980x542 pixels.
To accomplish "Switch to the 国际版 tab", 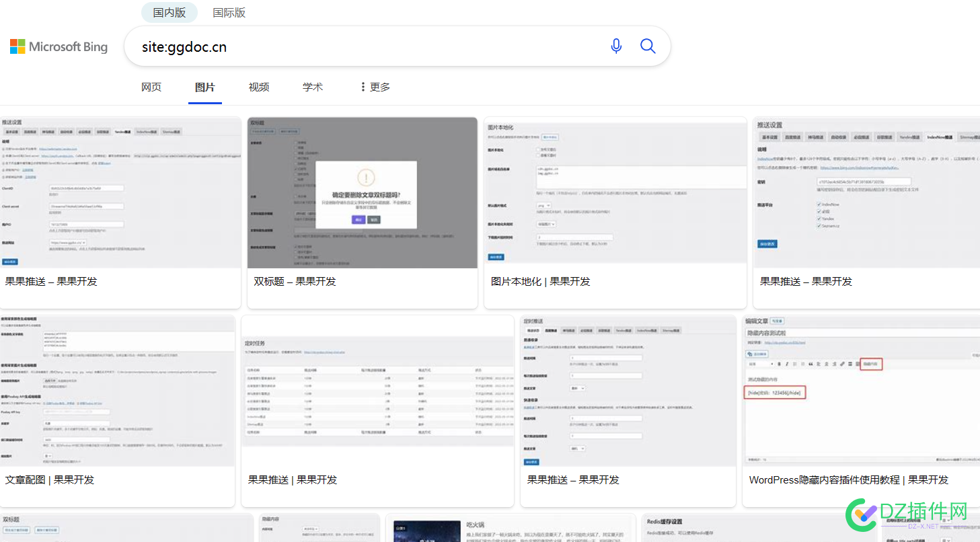I will [x=229, y=12].
